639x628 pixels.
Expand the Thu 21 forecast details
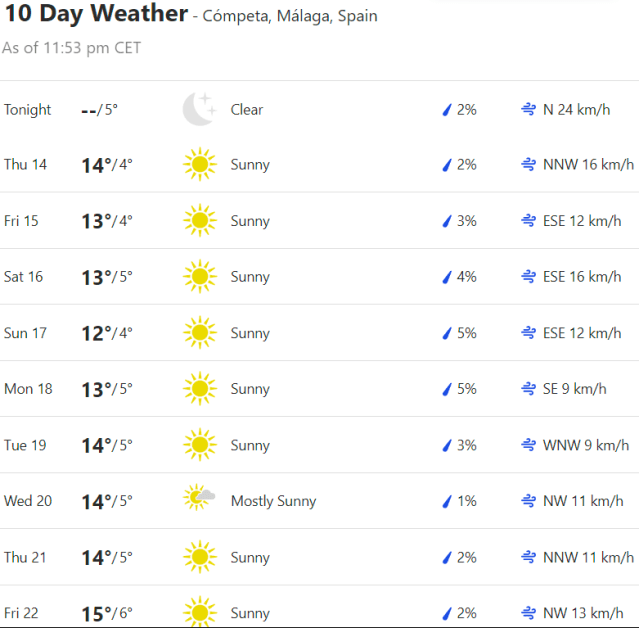(x=319, y=557)
